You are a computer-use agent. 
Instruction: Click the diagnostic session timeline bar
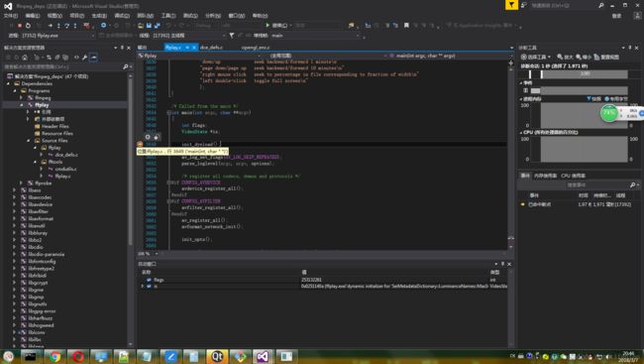[x=585, y=74]
